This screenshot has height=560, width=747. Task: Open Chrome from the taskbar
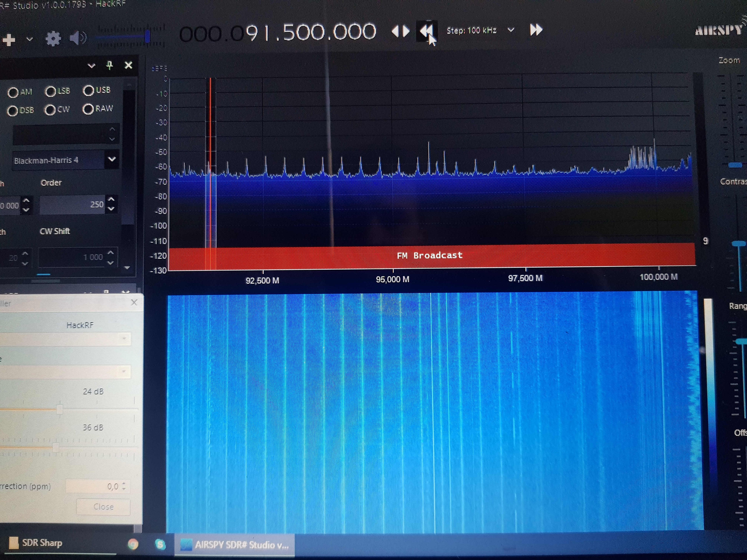point(133,544)
